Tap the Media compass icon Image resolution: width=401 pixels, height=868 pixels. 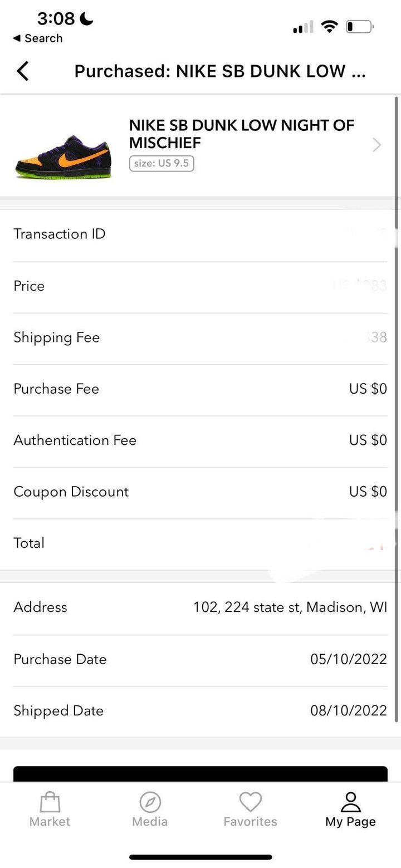coord(150,802)
